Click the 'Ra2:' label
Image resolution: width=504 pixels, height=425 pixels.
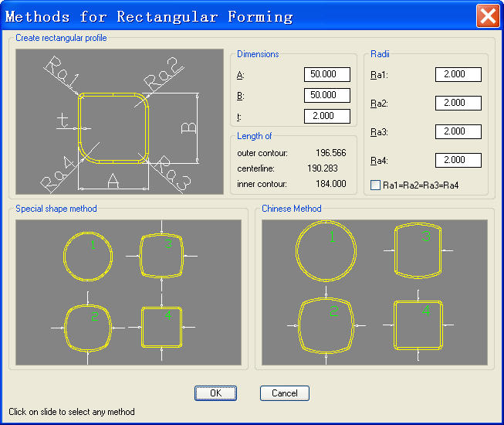(x=379, y=104)
